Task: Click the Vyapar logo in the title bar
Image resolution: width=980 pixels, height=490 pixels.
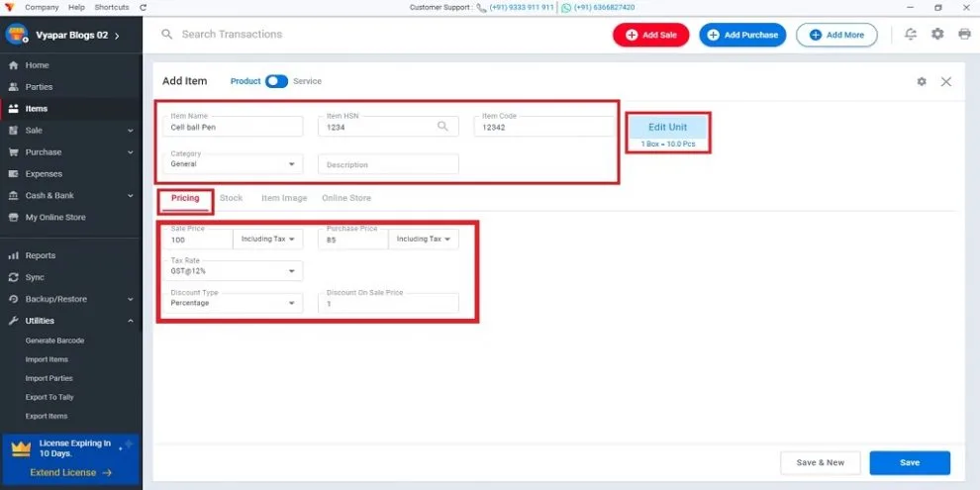Action: click(9, 8)
